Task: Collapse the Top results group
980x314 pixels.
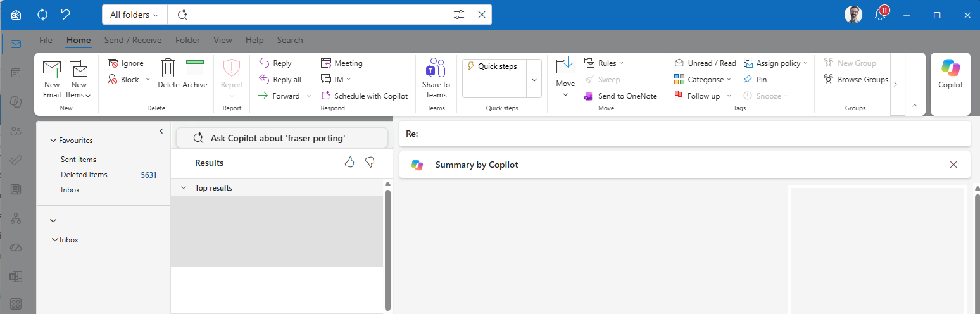Action: pyautogui.click(x=184, y=188)
